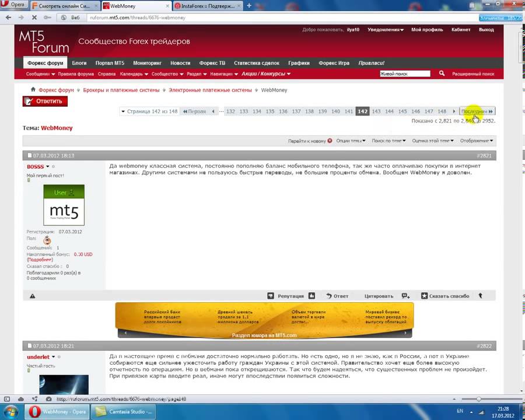This screenshot has width=525, height=420.
Task: Open Windows Start menu
Action: [10, 412]
